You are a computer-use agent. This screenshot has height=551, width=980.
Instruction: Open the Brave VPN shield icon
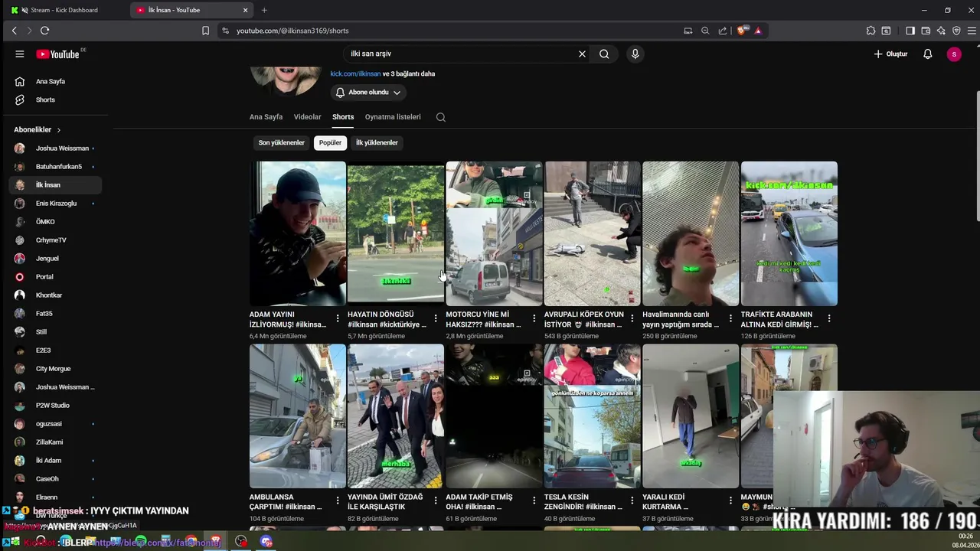[956, 31]
